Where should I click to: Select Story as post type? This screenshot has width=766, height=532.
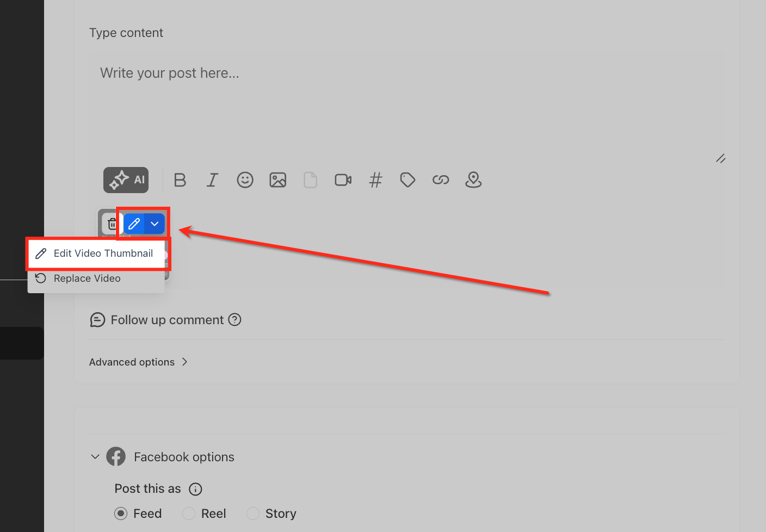(252, 513)
